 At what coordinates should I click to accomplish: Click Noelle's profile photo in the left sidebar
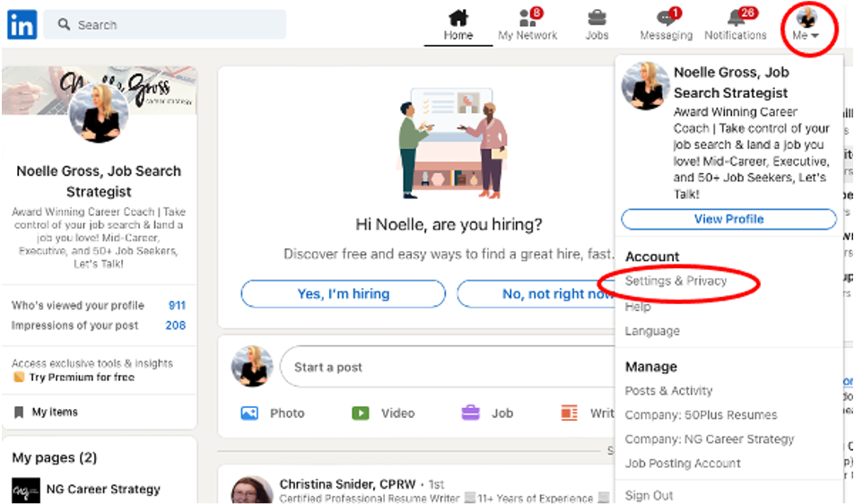click(99, 113)
